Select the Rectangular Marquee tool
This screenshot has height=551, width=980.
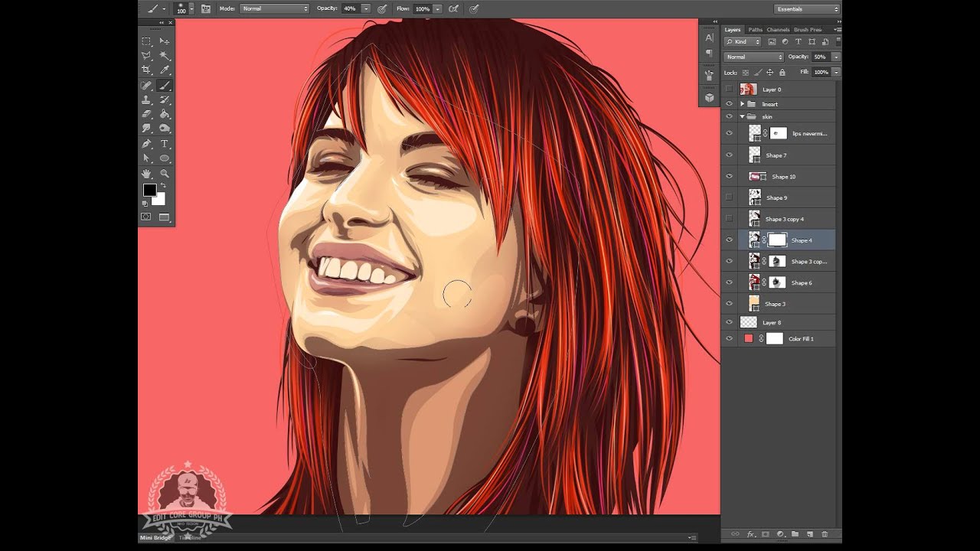pos(146,41)
